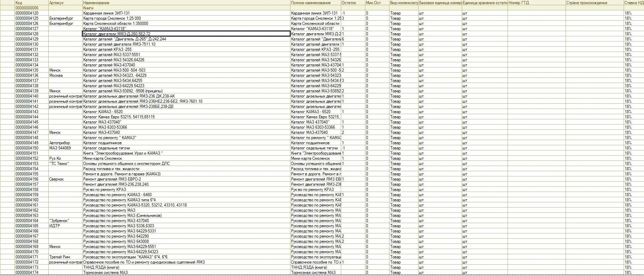Select code cell 00000000006
Viewport: 644px width, 276px height.
pyautogui.click(x=32, y=8)
